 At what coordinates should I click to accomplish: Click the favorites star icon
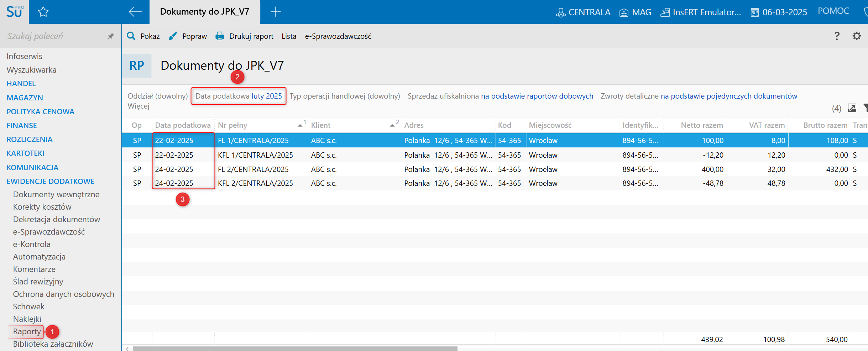pyautogui.click(x=43, y=12)
